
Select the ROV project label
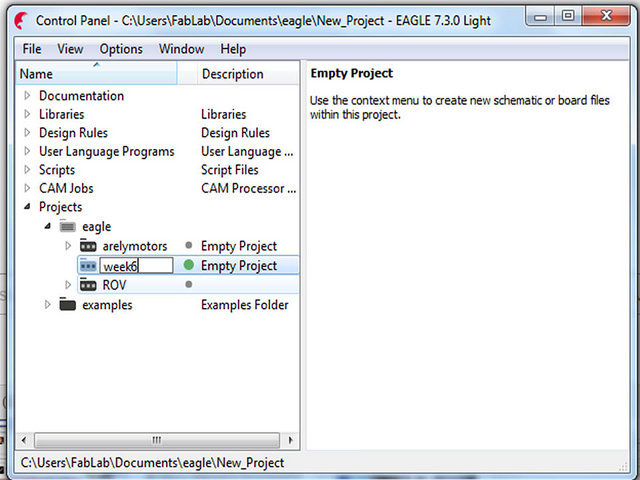(x=114, y=285)
